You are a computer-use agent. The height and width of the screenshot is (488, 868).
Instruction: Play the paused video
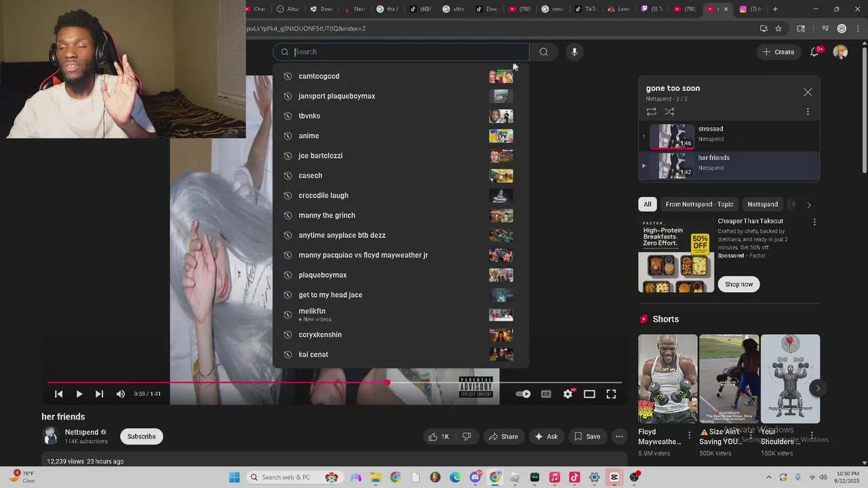click(79, 394)
